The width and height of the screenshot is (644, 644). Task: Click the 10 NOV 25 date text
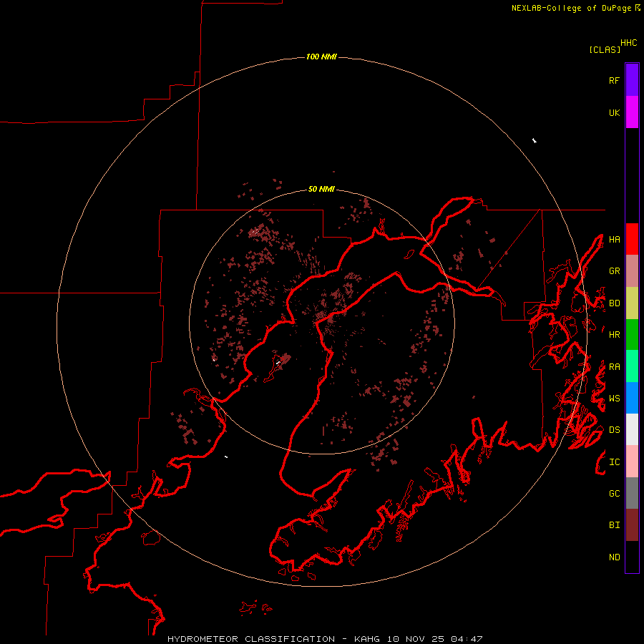(416, 639)
